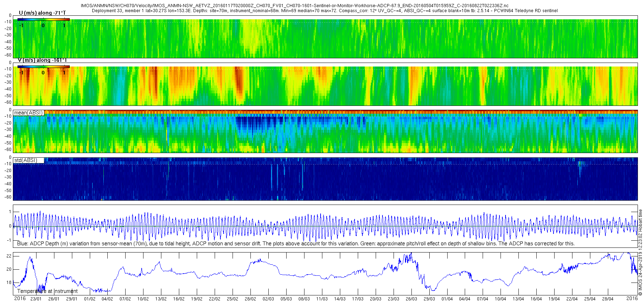This screenshot has height=304, width=644.
Task: Click the 'Blue: ADCP Depth (m) variation' caption
Action: point(296,244)
